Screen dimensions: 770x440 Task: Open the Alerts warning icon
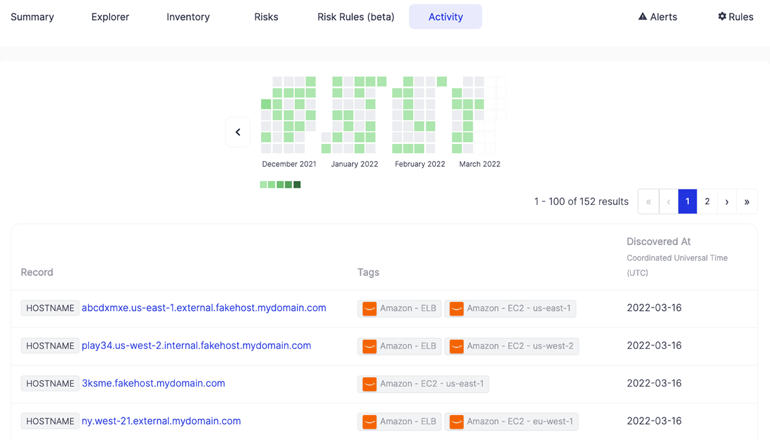tap(642, 16)
